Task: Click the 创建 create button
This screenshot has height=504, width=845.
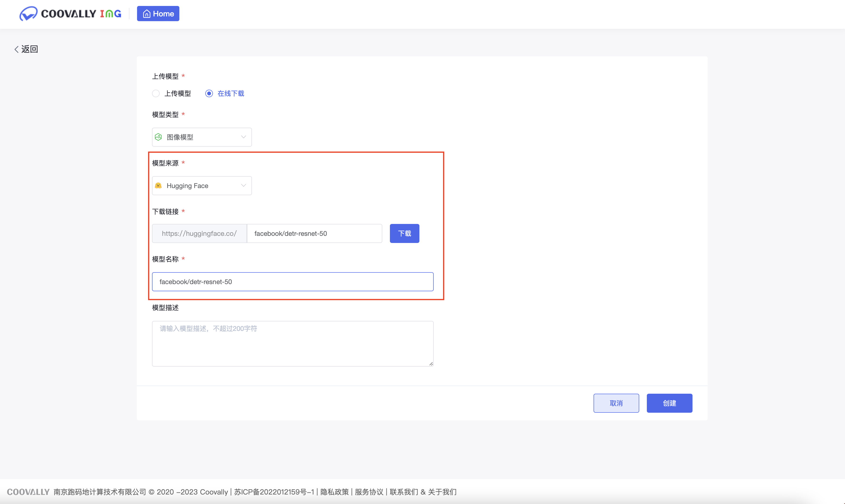Action: pos(669,403)
